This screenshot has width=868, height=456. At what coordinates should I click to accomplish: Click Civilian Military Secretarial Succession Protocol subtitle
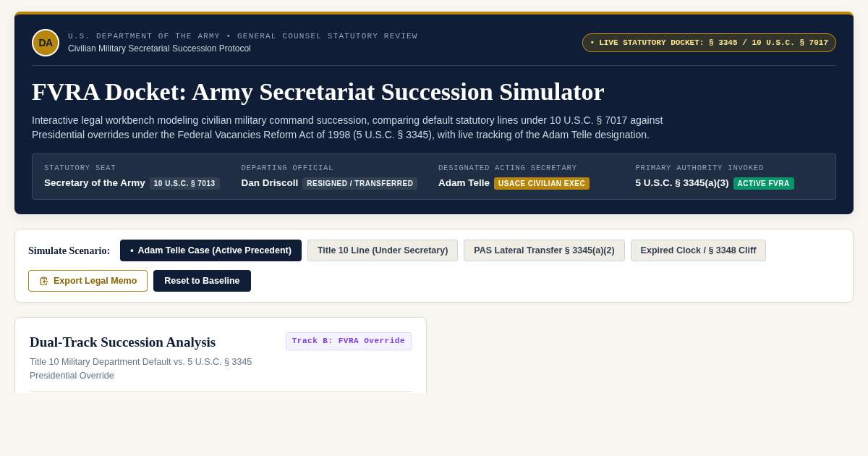click(159, 48)
